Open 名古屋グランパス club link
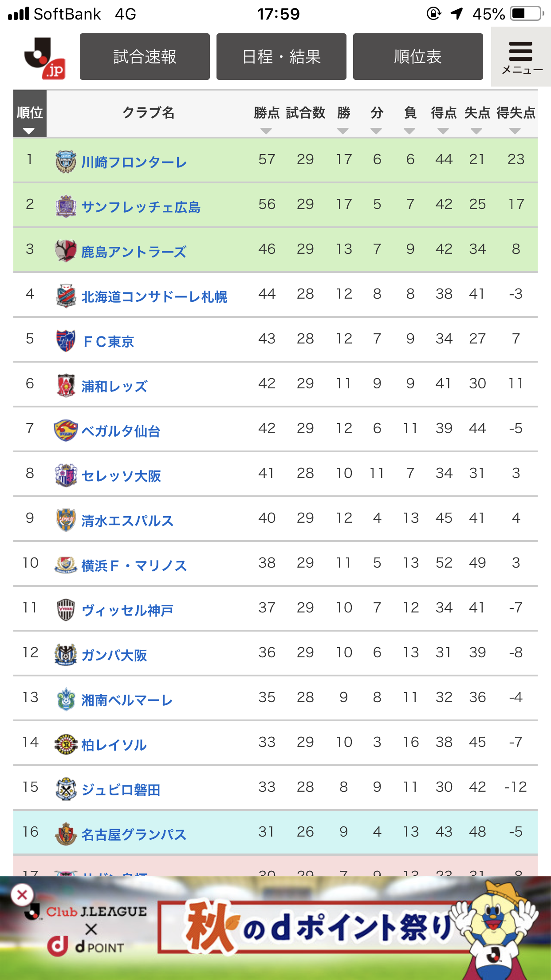The image size is (551, 980). (x=134, y=834)
